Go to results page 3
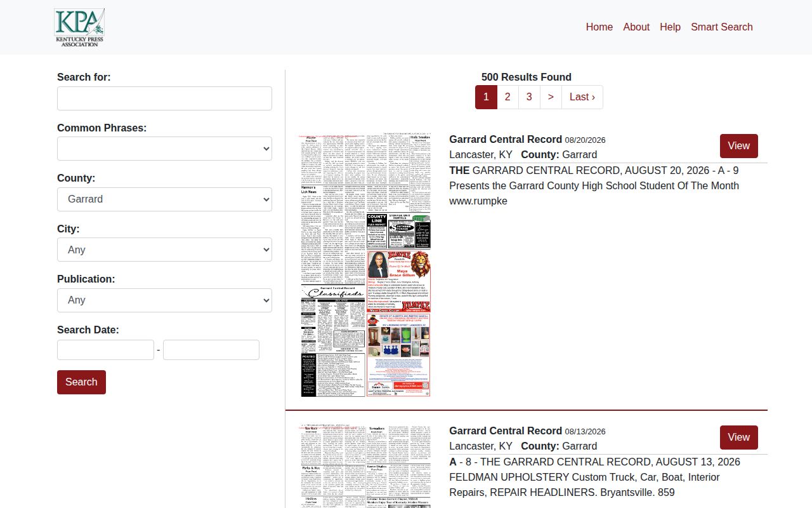This screenshot has width=812, height=508. coord(529,97)
